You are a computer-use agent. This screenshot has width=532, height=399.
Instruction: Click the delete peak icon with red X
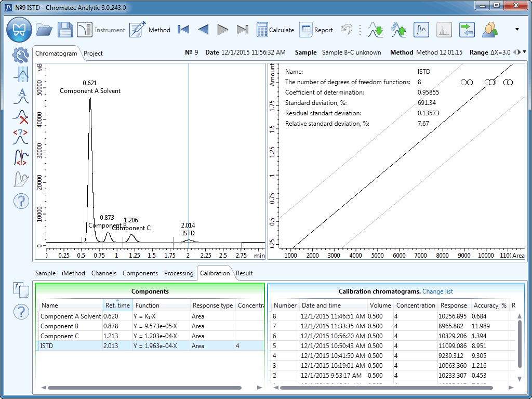click(x=21, y=117)
